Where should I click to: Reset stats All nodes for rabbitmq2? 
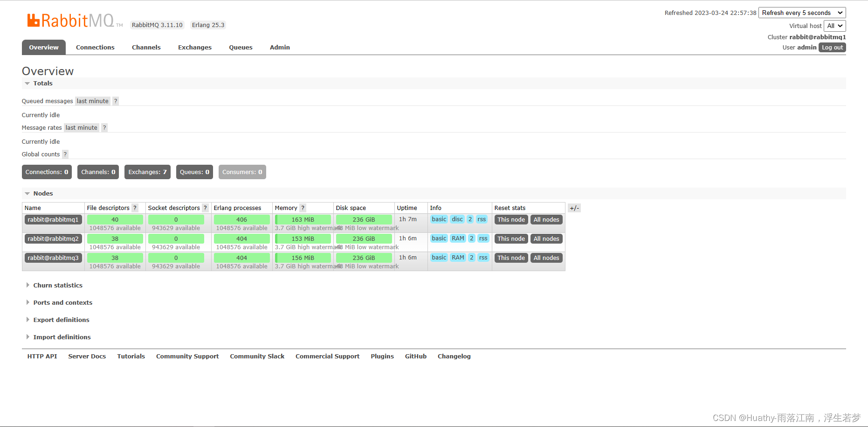click(546, 238)
